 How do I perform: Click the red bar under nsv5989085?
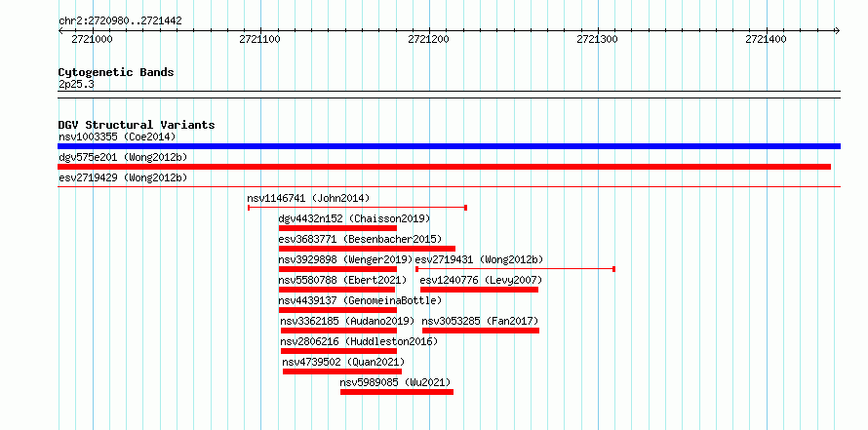click(x=397, y=392)
